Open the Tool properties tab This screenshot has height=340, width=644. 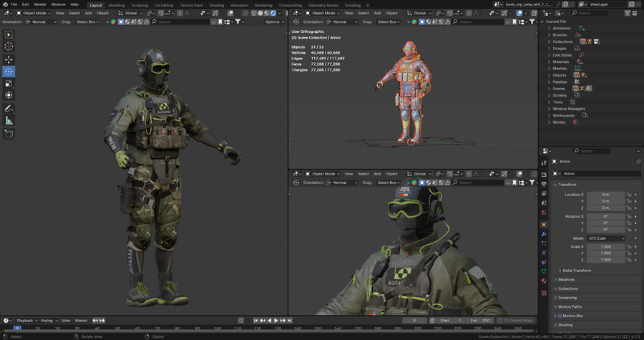pyautogui.click(x=544, y=163)
